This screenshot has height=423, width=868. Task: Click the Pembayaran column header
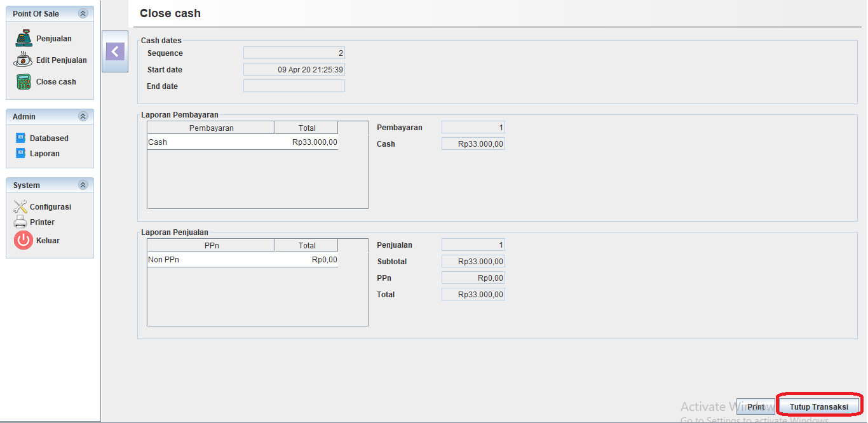tap(211, 128)
